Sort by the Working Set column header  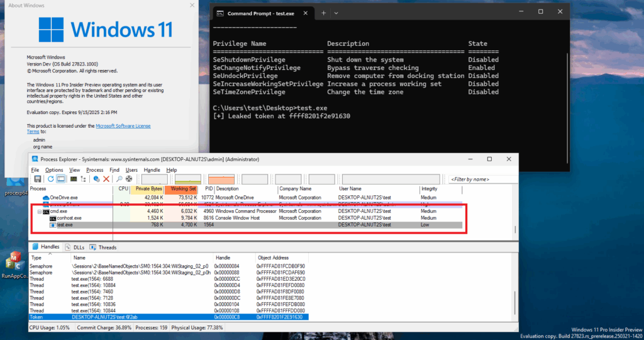(181, 189)
